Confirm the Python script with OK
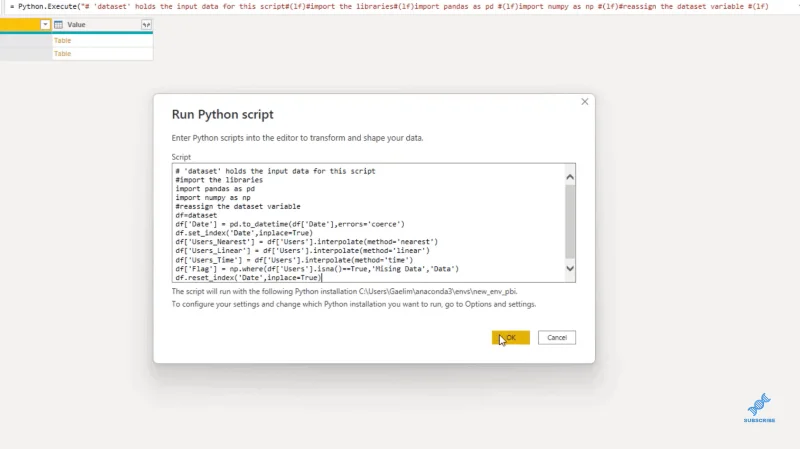 point(511,337)
